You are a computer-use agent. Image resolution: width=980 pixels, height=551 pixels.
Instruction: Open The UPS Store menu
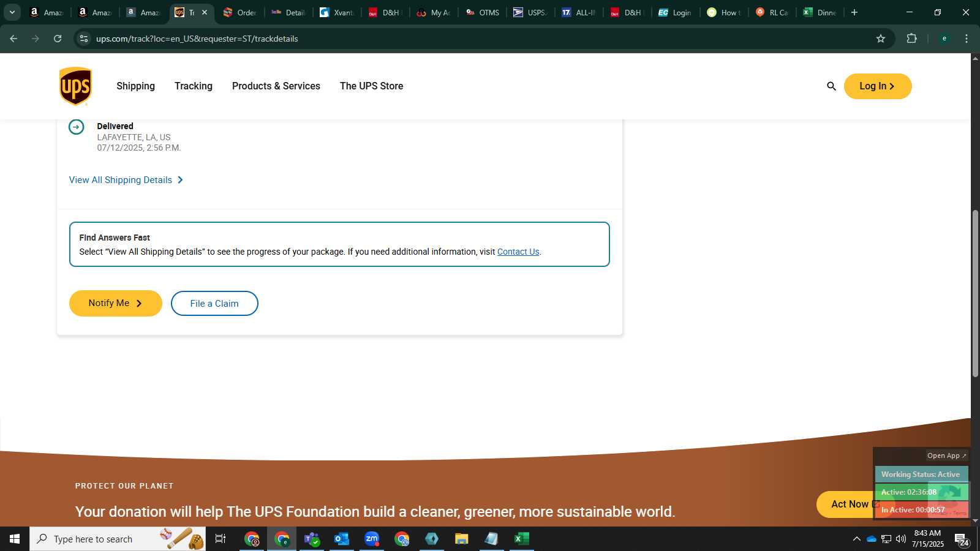click(x=371, y=86)
